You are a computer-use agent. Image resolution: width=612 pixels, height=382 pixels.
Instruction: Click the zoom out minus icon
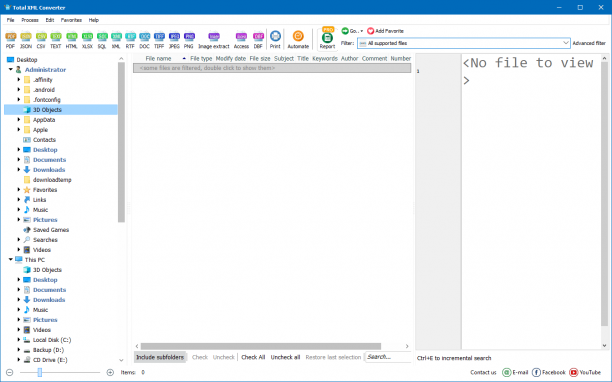coord(10,372)
